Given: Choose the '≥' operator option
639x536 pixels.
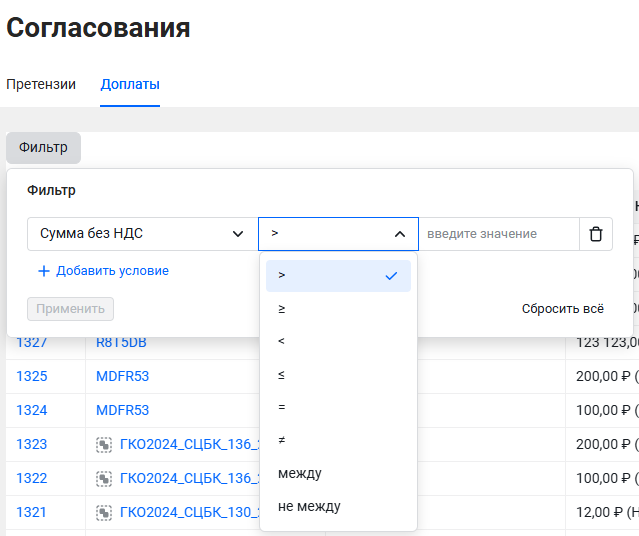Looking at the screenshot, I should click(338, 309).
